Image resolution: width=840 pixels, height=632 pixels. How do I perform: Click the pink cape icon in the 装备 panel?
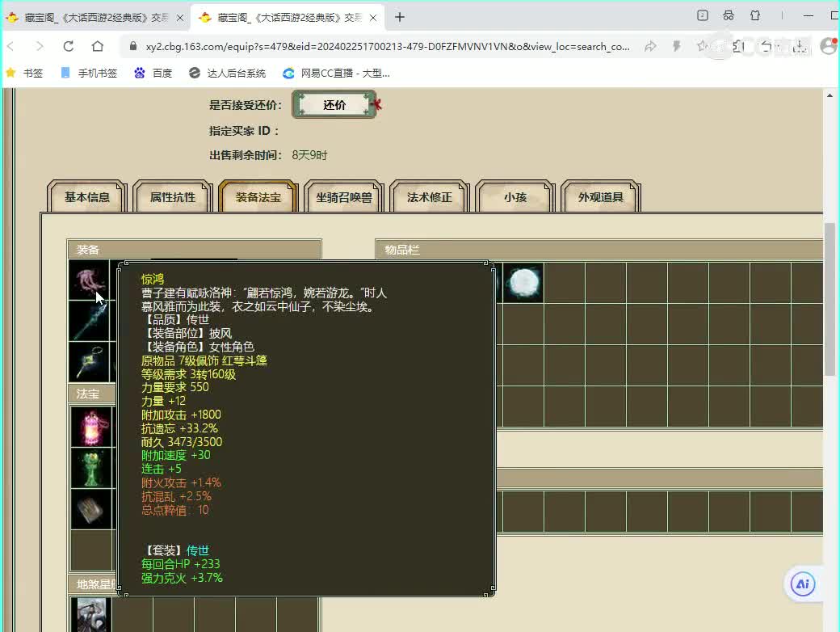tap(89, 280)
